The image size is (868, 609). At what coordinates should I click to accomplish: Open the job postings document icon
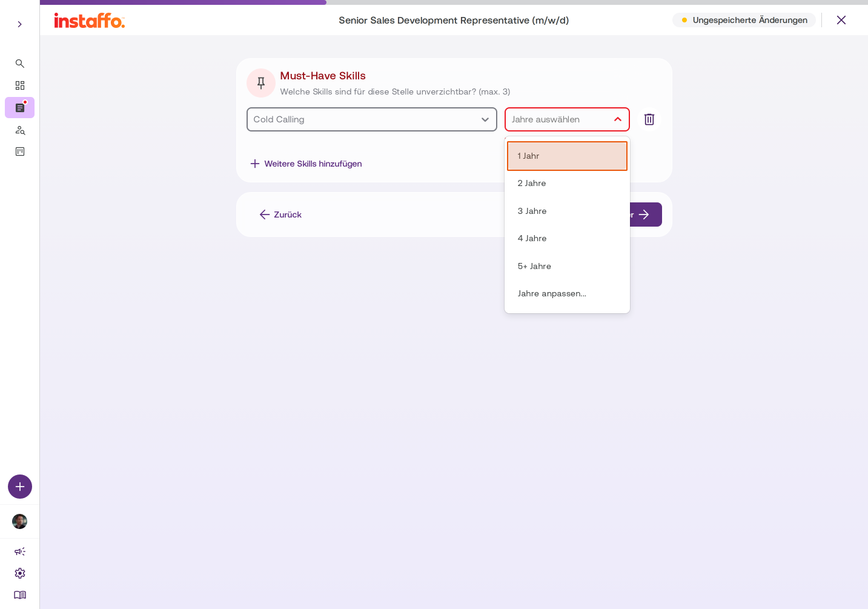point(20,108)
